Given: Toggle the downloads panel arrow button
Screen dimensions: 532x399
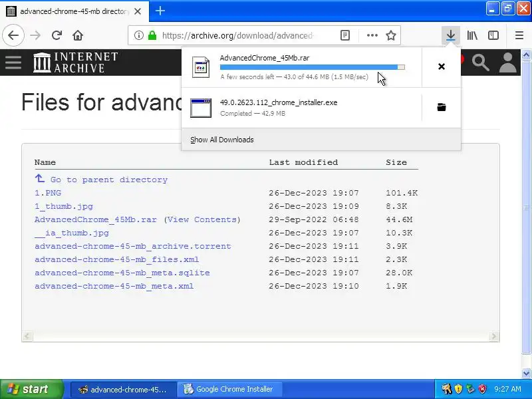Looking at the screenshot, I should point(451,35).
